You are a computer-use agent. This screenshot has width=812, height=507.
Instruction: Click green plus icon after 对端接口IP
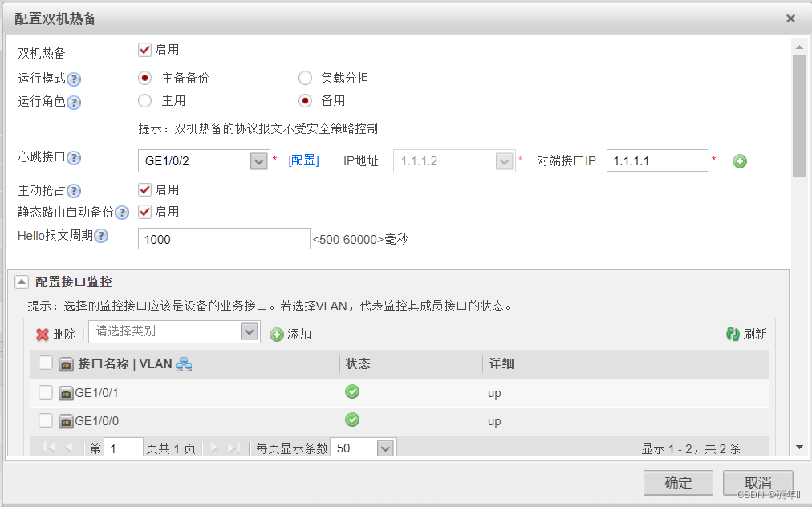[x=740, y=161]
